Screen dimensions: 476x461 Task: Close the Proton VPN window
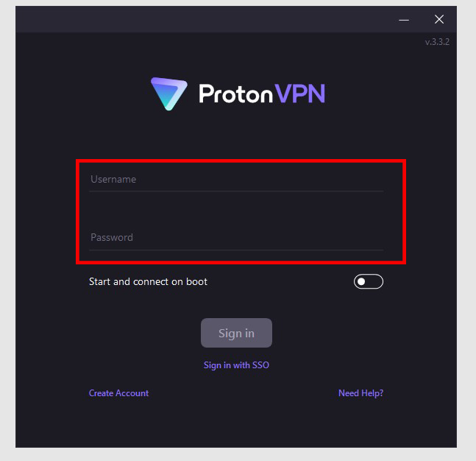[439, 19]
